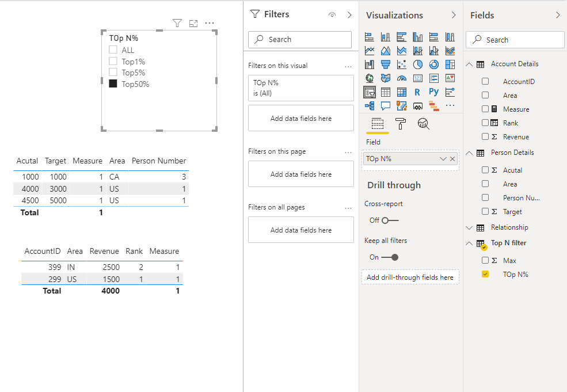Check the Rank field
Image resolution: width=567 pixels, height=392 pixels.
[x=485, y=123]
